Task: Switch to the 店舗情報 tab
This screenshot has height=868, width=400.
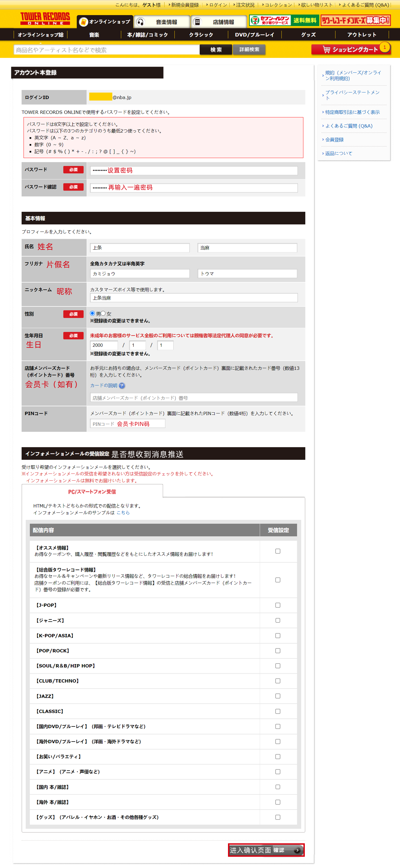Action: click(219, 22)
